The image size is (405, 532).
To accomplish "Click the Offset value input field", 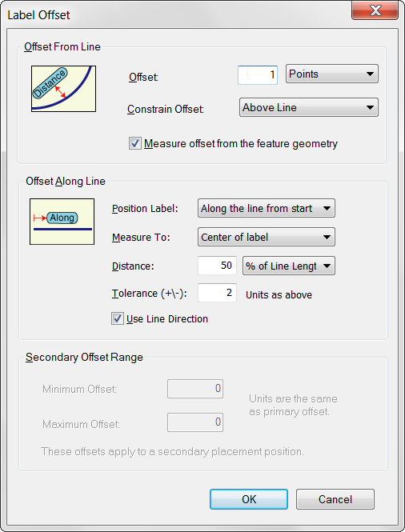I will coord(258,74).
